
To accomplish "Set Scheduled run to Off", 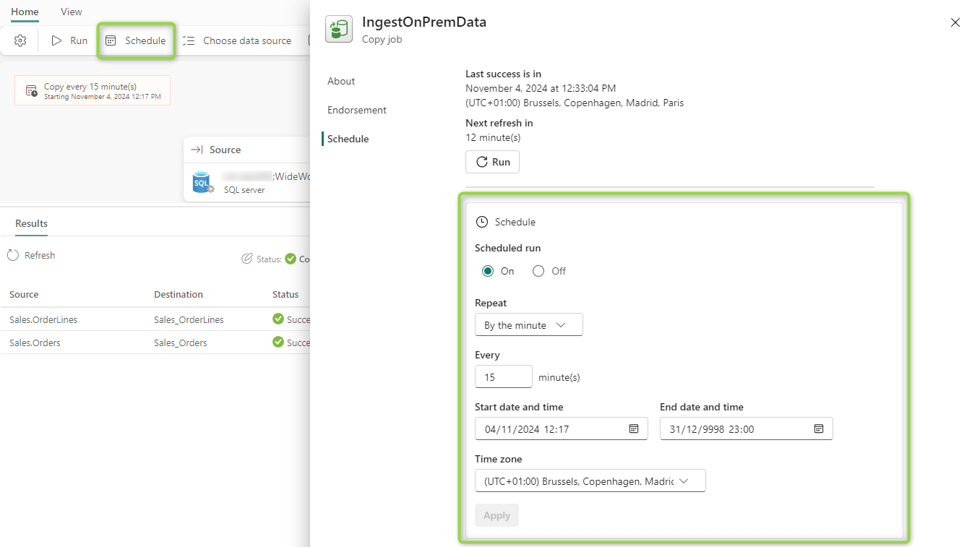I will click(x=538, y=271).
